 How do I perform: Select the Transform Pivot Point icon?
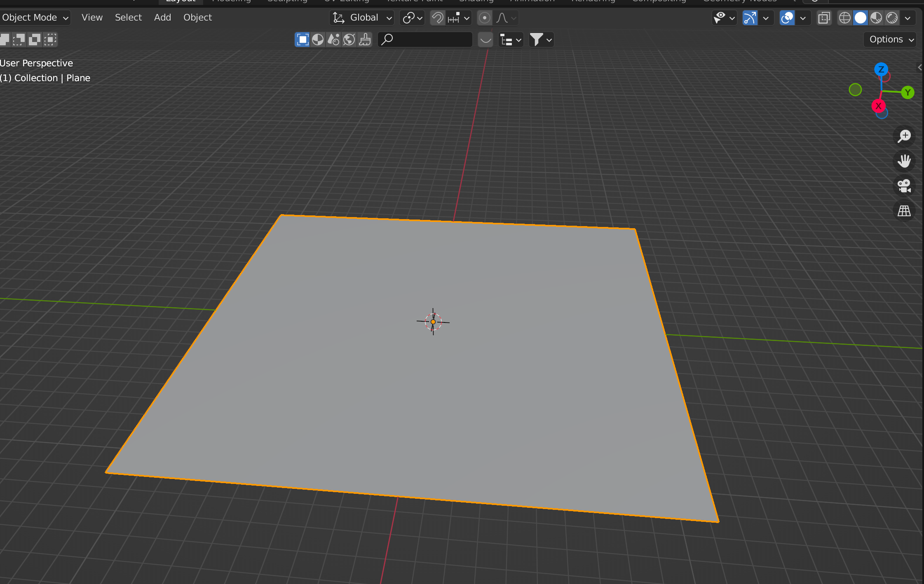coord(409,17)
